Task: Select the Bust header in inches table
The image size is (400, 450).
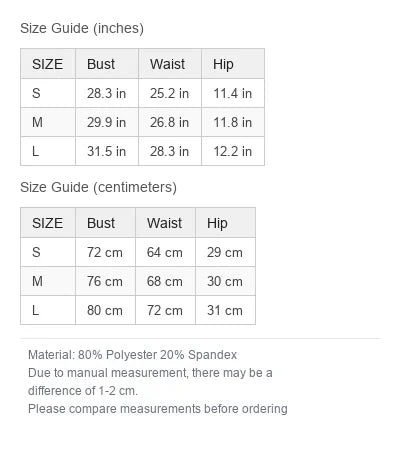Action: [107, 64]
